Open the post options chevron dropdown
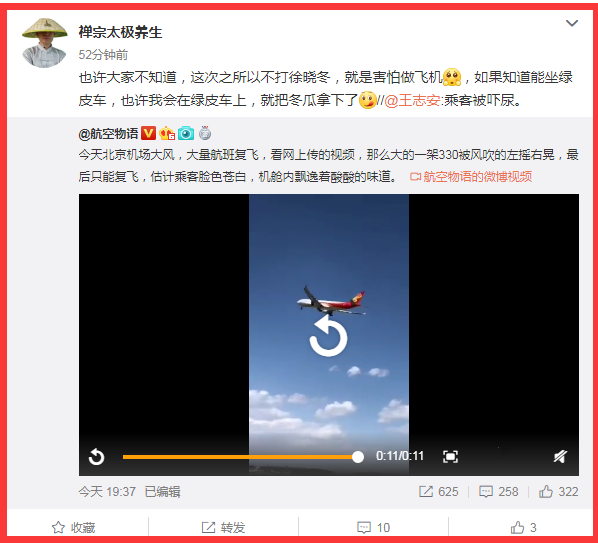 point(571,23)
